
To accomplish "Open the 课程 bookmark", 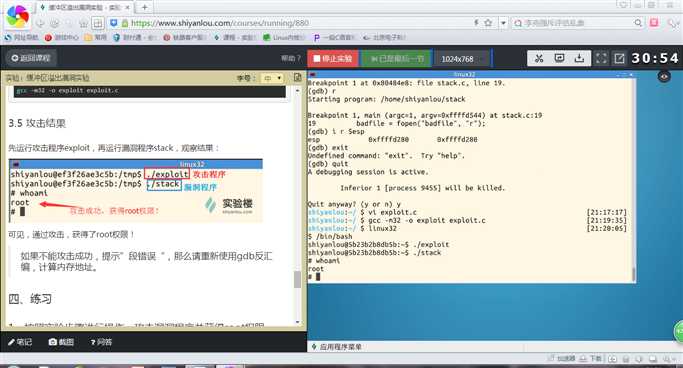I will (x=235, y=37).
